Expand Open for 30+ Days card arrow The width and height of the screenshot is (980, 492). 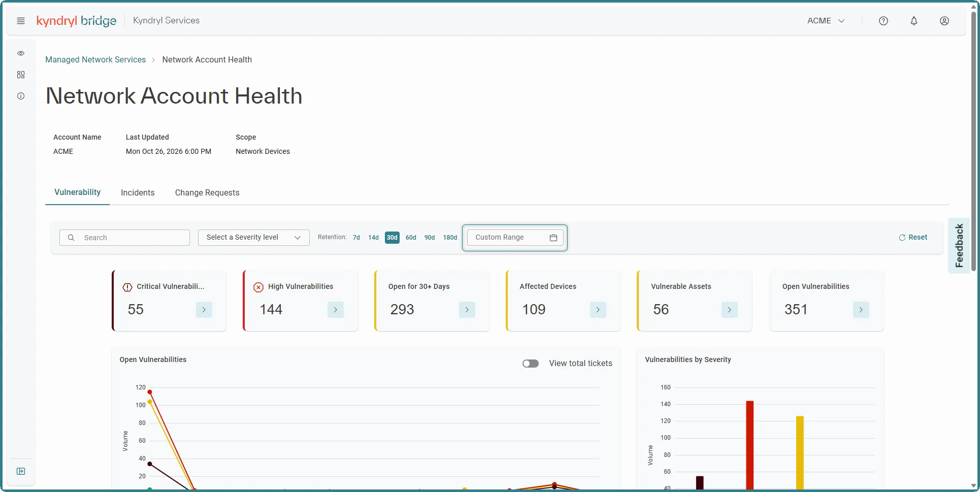point(467,310)
